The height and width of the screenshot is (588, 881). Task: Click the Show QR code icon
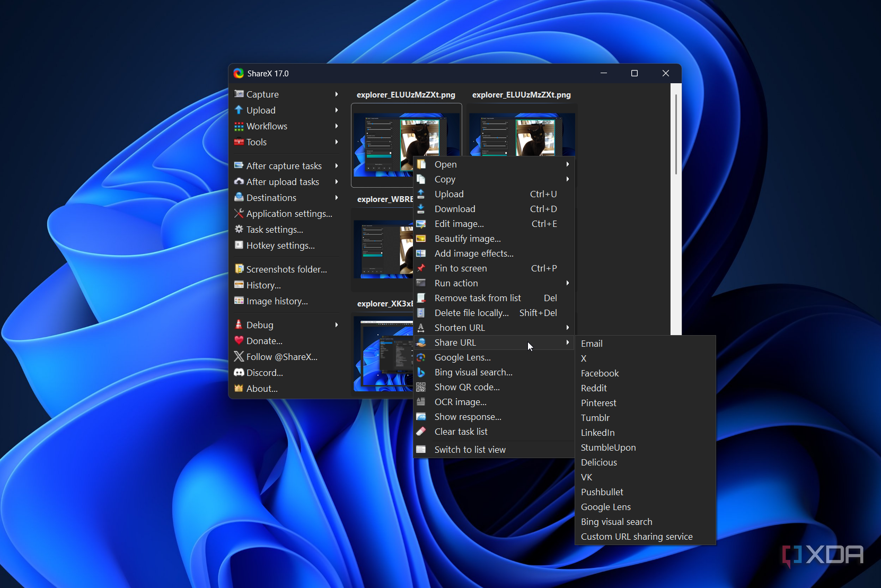tap(422, 387)
